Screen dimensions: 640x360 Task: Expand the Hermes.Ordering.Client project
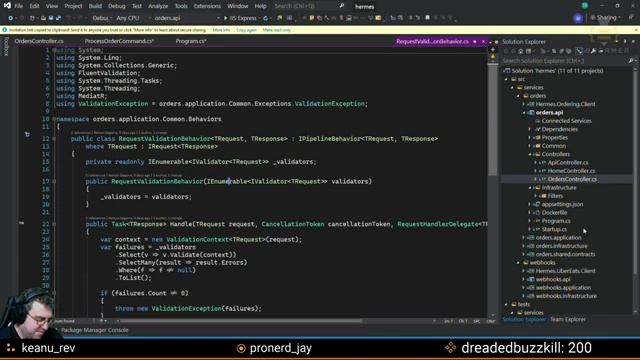coord(524,104)
